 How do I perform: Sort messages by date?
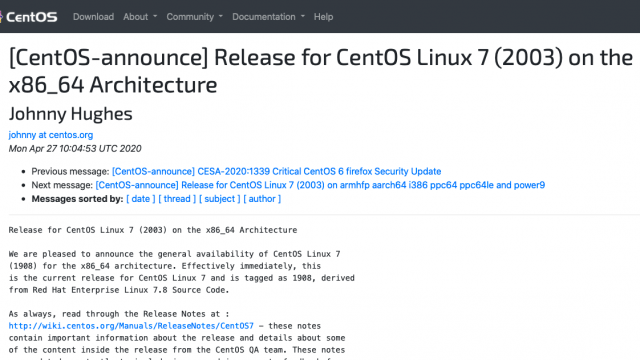[141, 199]
